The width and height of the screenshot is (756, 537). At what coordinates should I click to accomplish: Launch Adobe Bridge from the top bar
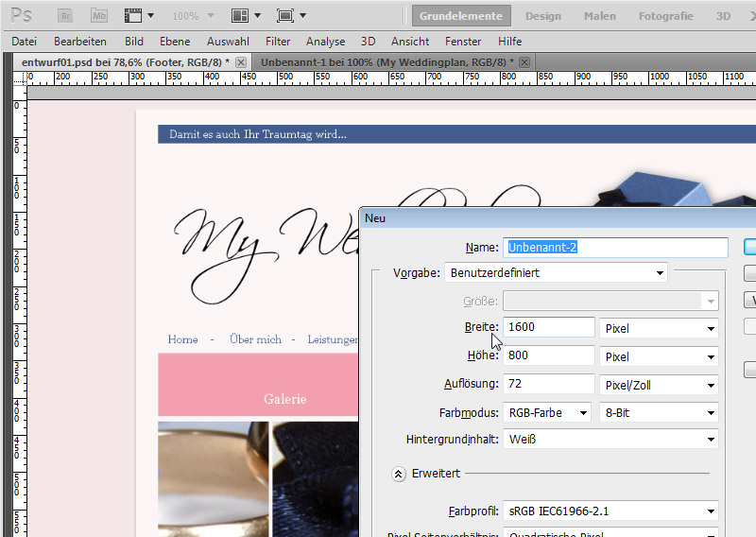tap(65, 16)
